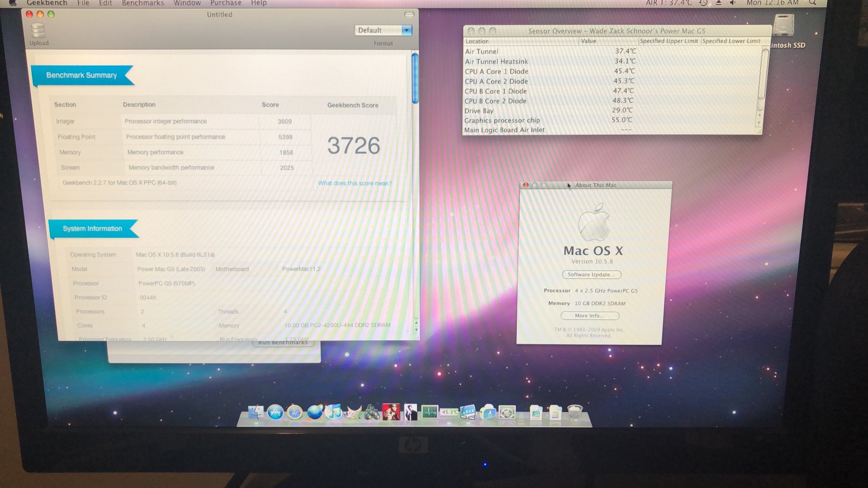Click the Memory score 1858 cell

click(x=286, y=153)
